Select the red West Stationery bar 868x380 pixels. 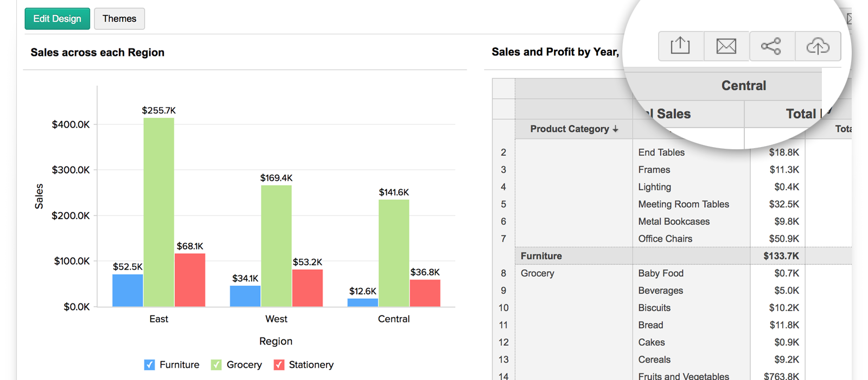(x=307, y=288)
